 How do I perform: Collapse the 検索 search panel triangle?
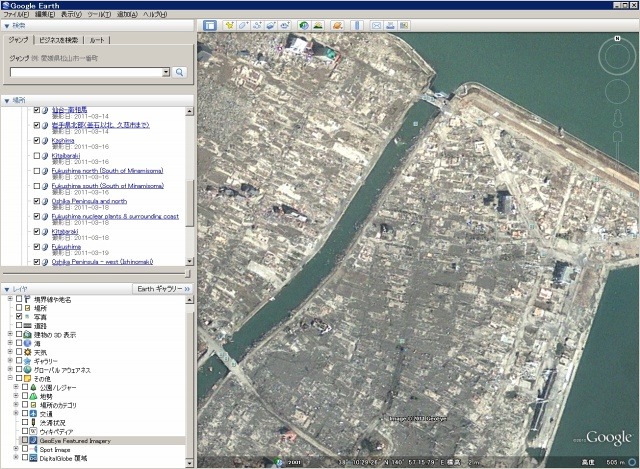pos(6,26)
